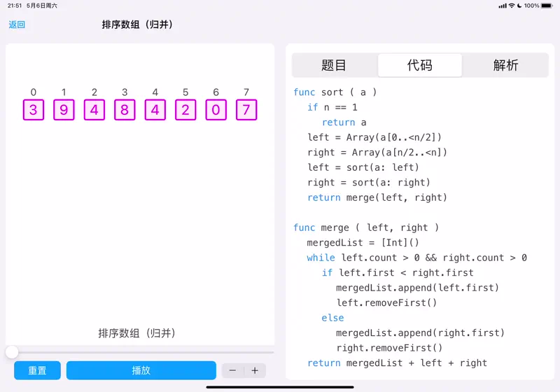
Task: Click code line "mergedList = [Int]()"
Action: pyautogui.click(x=363, y=243)
